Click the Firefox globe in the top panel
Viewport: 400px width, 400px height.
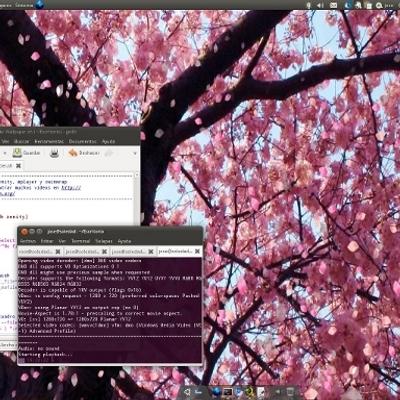40,4
